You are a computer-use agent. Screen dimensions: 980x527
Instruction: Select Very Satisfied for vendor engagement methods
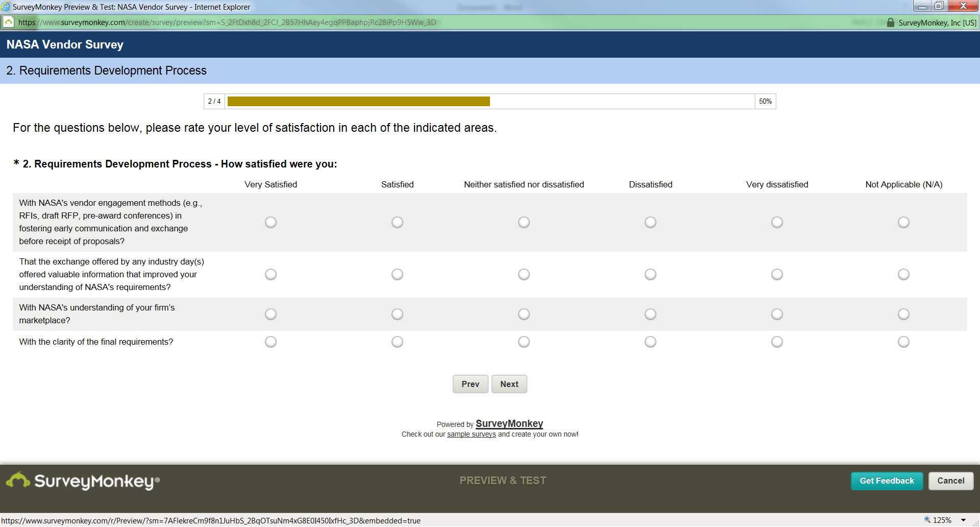click(x=271, y=222)
